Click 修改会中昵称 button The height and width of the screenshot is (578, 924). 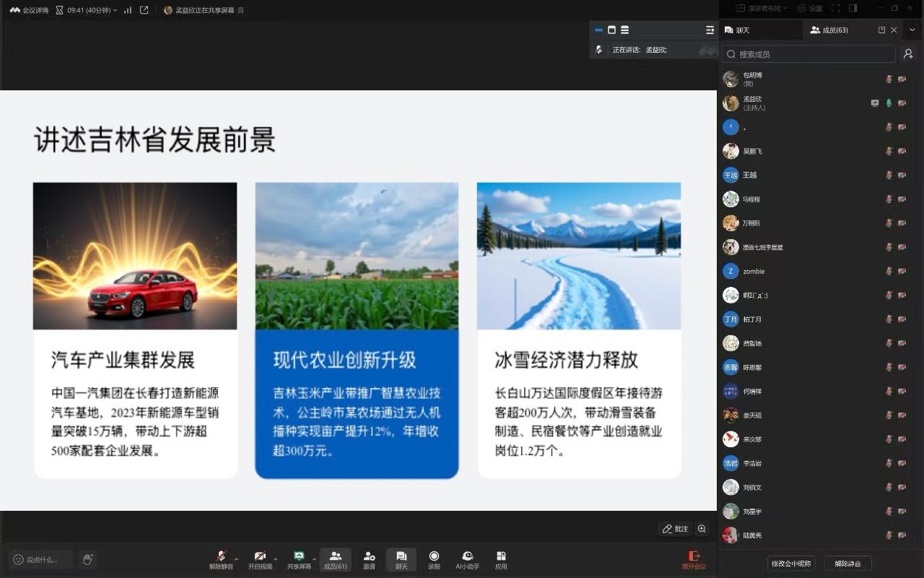[791, 564]
